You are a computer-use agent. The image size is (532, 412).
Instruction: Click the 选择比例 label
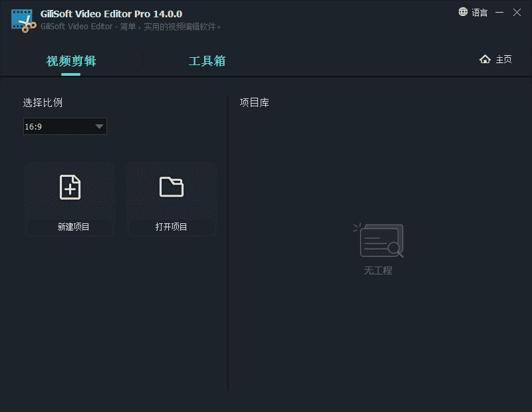coord(43,102)
